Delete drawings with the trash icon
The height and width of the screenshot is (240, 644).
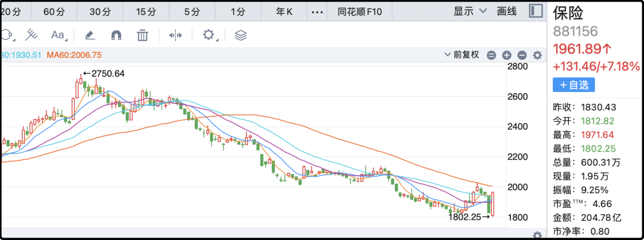click(142, 35)
